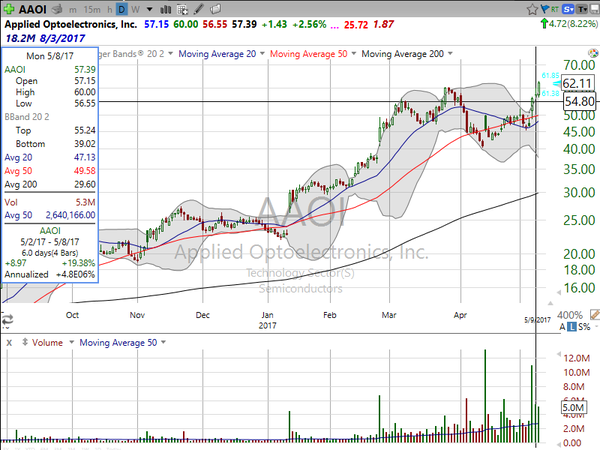Click the 70.00 price axis label

tap(579, 65)
